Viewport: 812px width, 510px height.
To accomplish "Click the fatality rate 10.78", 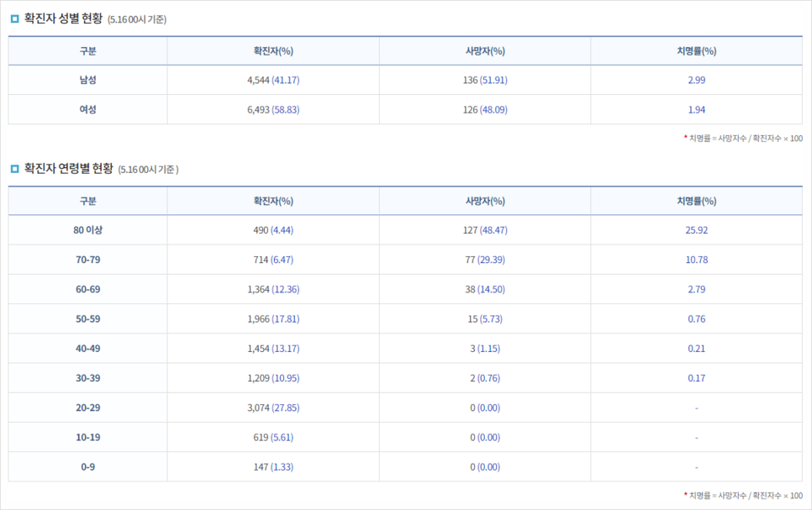I will click(697, 260).
